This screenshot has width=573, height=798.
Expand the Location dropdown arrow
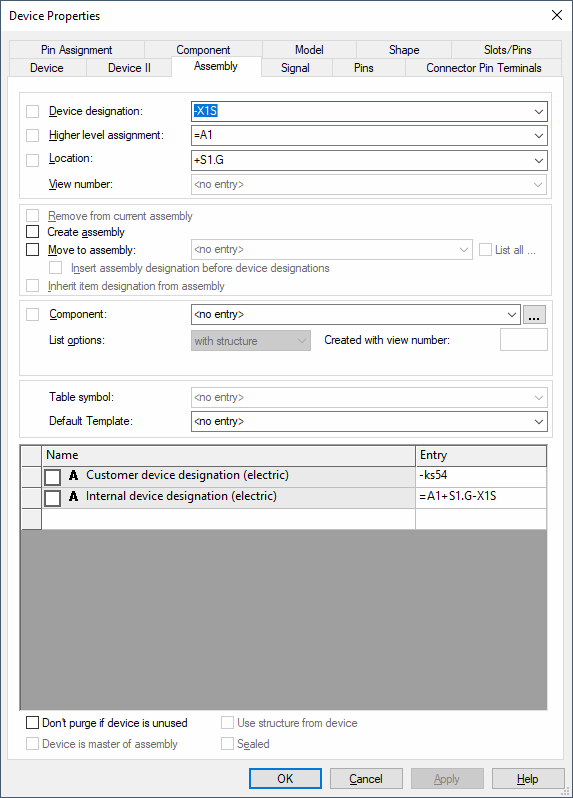[538, 160]
